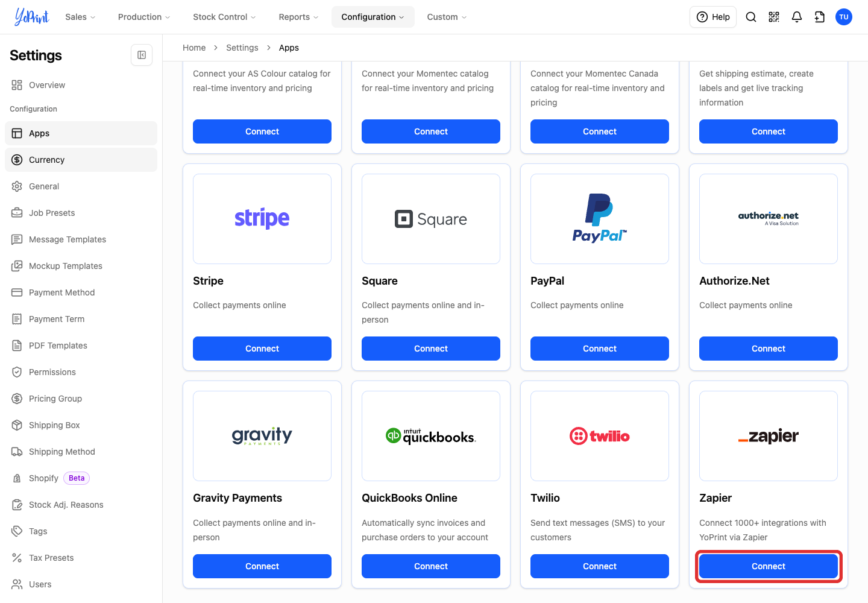
Task: Expand the Production menu
Action: tap(144, 17)
